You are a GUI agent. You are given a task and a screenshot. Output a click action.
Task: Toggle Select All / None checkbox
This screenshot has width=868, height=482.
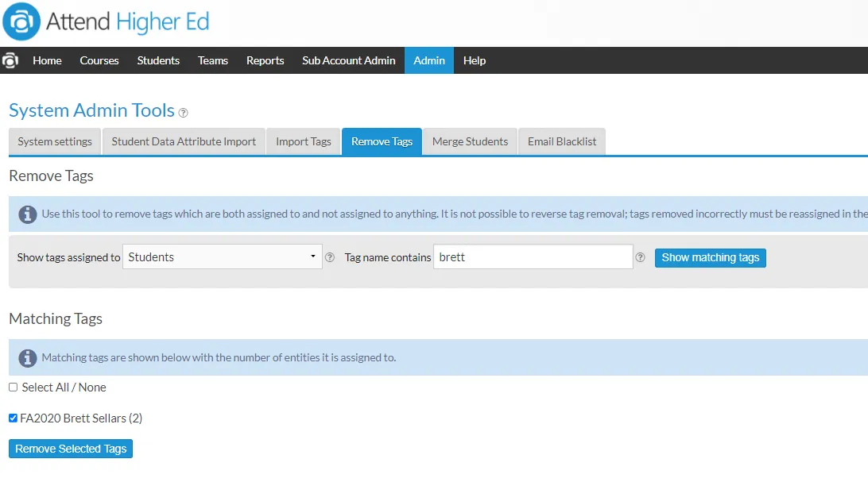pyautogui.click(x=14, y=388)
